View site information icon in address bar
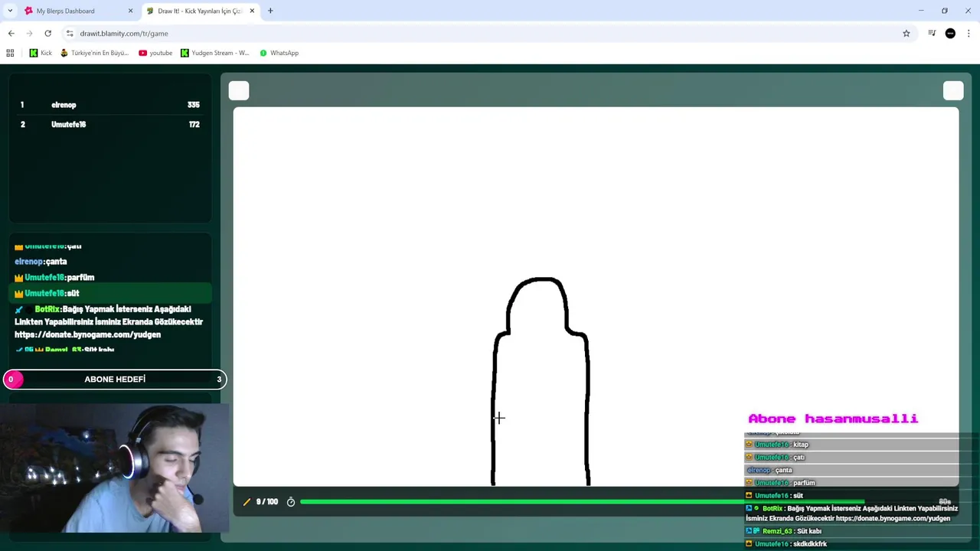This screenshot has width=980, height=551. click(70, 33)
